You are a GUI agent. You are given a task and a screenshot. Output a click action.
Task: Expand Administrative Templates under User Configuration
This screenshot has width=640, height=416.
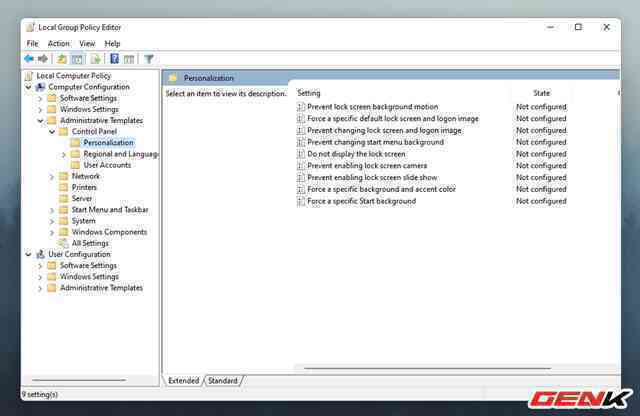[x=40, y=288]
